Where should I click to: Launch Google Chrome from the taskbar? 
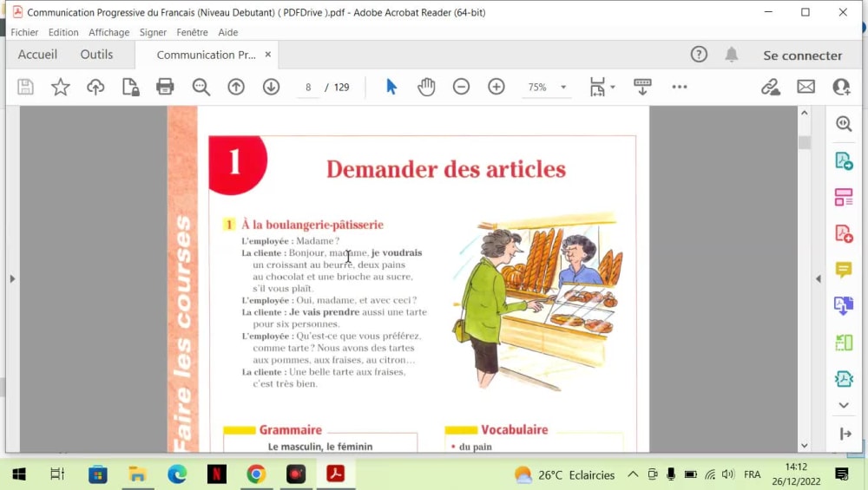pos(256,474)
